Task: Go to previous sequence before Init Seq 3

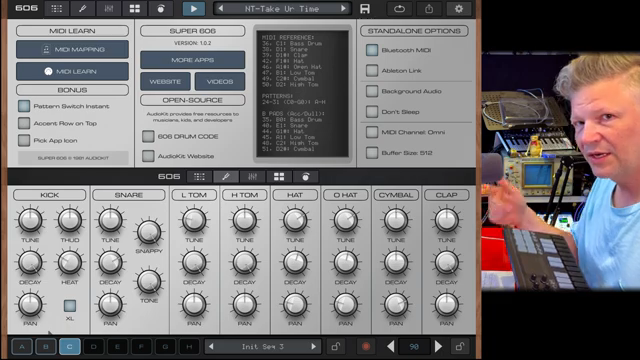Action: 211,347
